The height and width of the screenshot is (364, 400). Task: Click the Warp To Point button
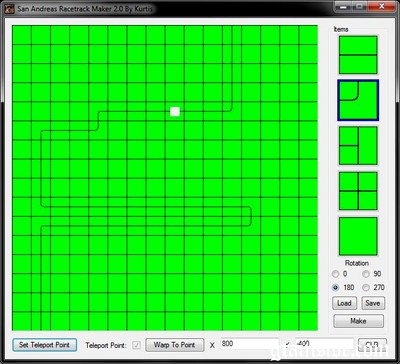175,345
